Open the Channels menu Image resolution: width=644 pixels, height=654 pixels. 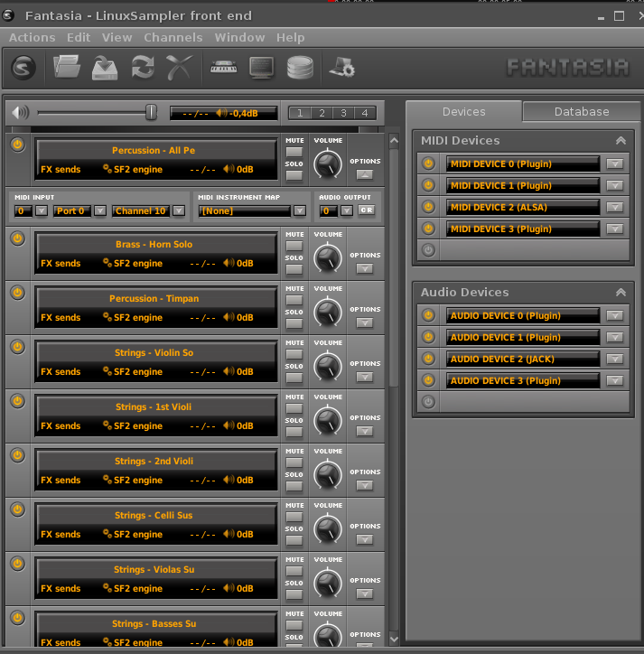pos(173,38)
